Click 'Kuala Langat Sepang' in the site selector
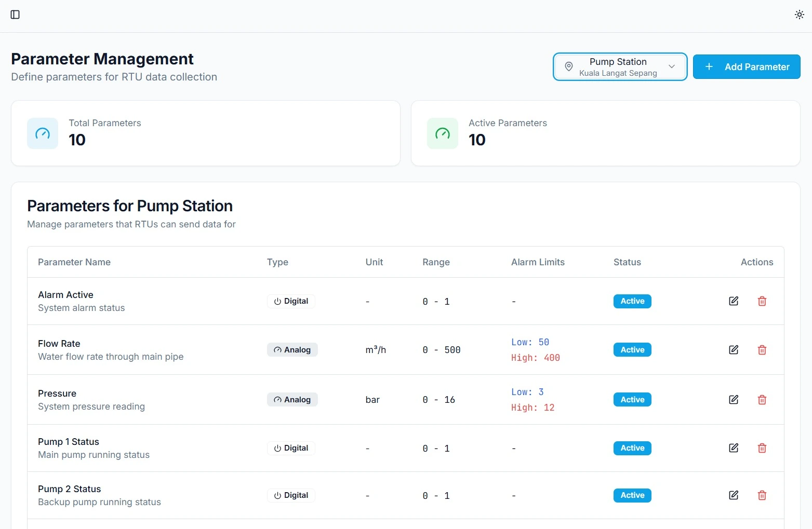Image resolution: width=812 pixels, height=529 pixels. point(618,73)
